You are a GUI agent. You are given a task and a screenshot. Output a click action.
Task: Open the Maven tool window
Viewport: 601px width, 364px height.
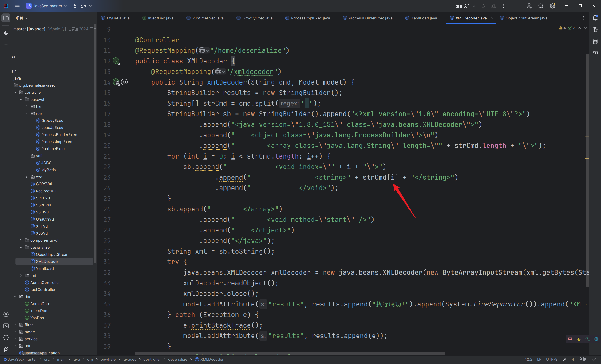pos(595,53)
